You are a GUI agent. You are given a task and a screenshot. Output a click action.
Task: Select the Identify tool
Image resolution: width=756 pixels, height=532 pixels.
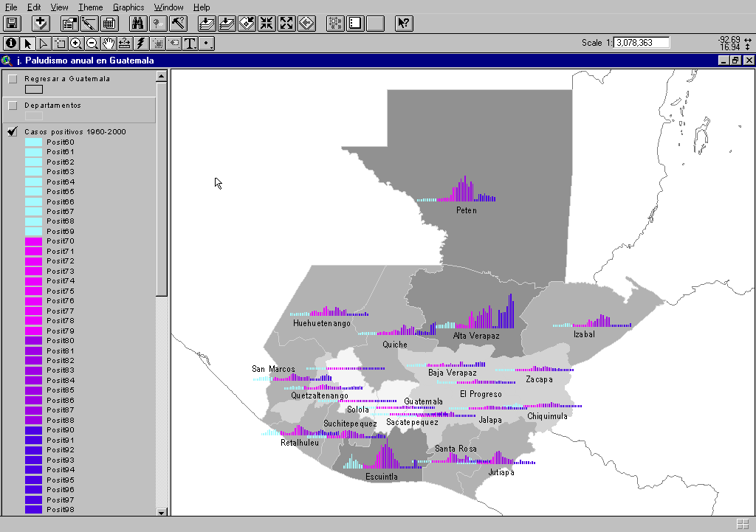tap(11, 44)
